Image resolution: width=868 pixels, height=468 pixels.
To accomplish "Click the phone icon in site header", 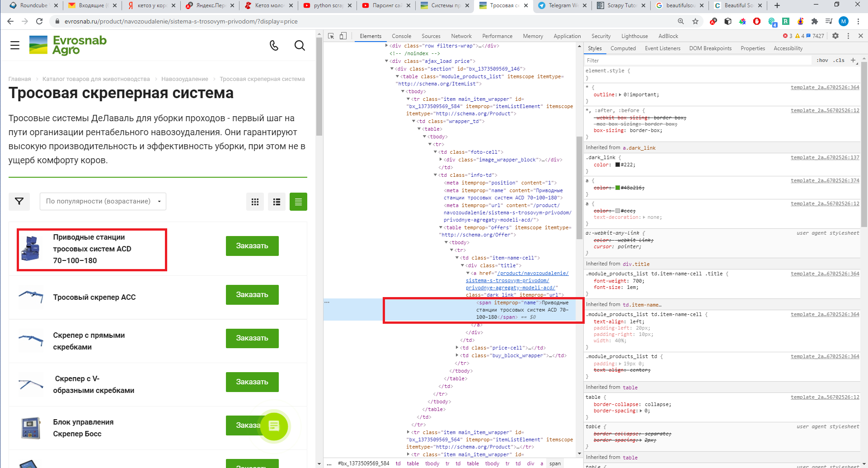I will click(274, 45).
